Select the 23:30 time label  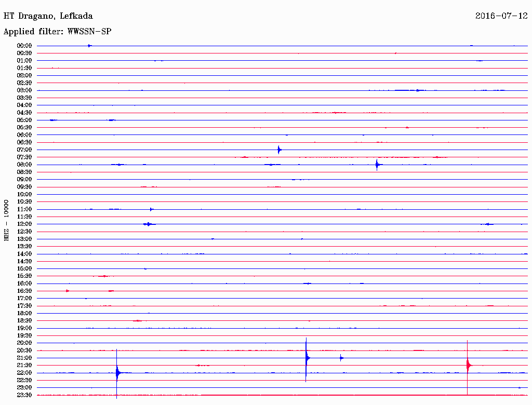[x=24, y=395]
